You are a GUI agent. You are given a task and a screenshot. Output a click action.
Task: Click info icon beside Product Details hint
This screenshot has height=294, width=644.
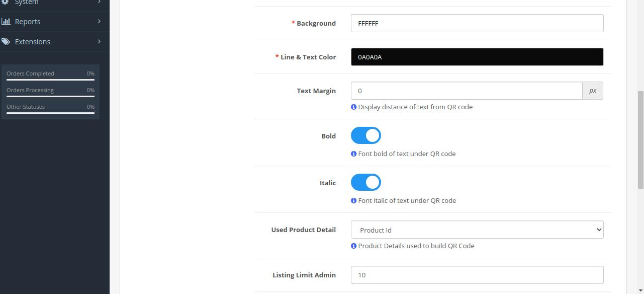click(353, 246)
